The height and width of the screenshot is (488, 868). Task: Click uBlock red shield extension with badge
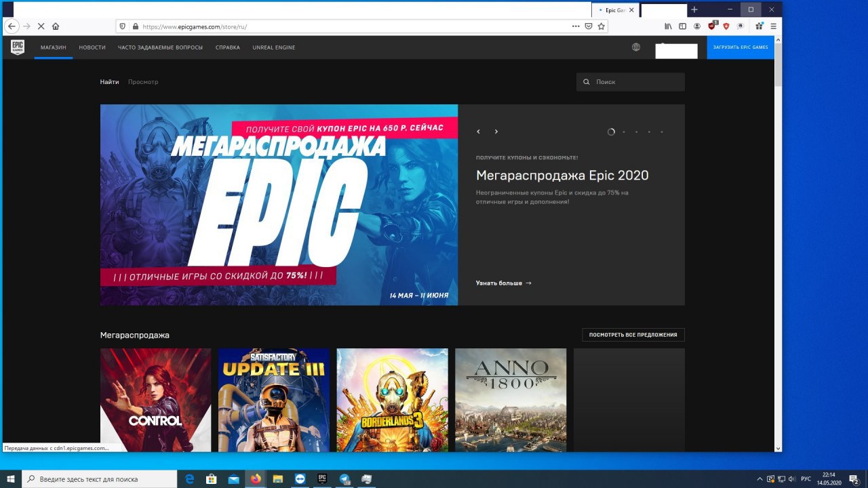pos(712,26)
